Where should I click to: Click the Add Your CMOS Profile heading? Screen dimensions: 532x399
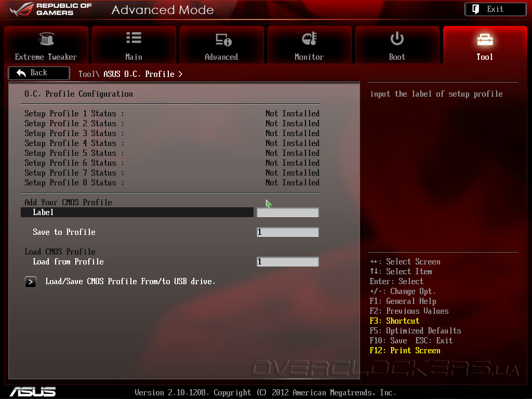(x=68, y=203)
